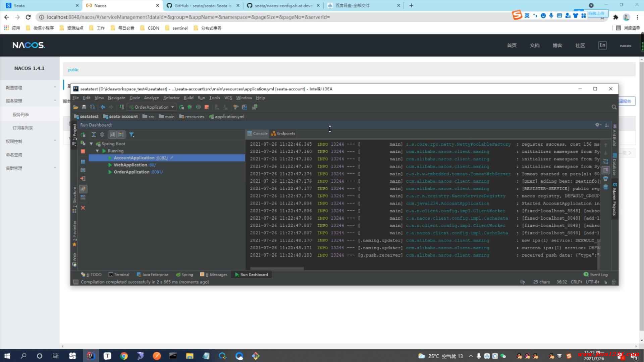Screen dimensions: 644x362
Task: Open the sentinel bookmark folder
Action: click(x=177, y=28)
